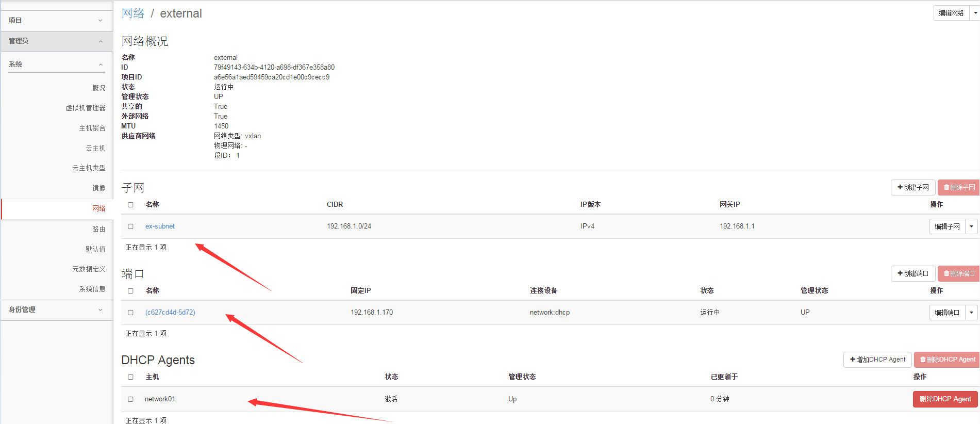Click the 编辑端口 button
Viewport: 980px width, 424px height.
947,313
